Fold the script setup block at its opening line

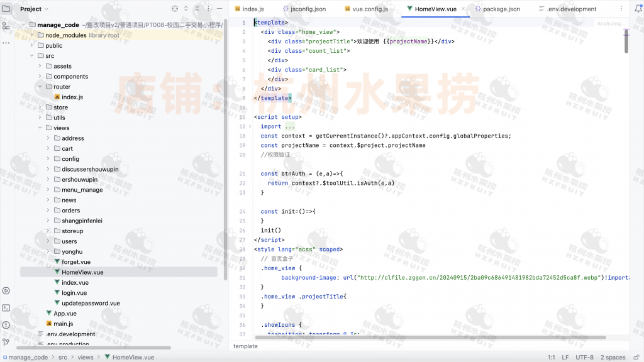click(248, 117)
